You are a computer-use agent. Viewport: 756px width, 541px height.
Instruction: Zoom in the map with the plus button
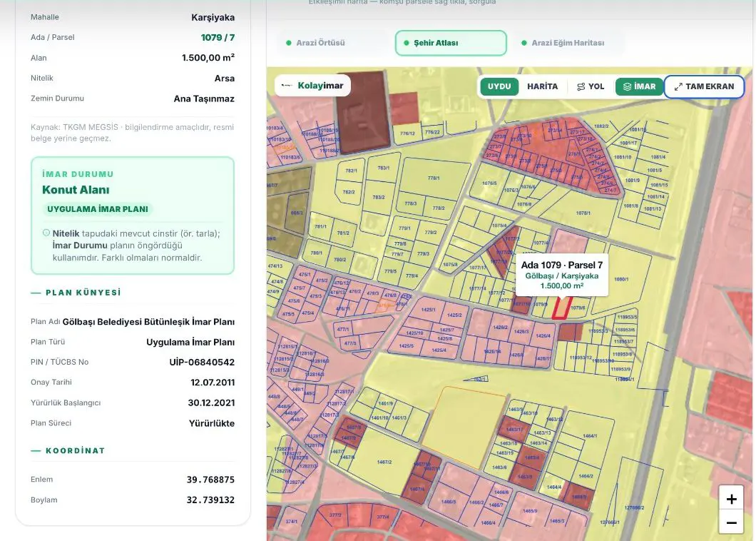[x=731, y=499]
